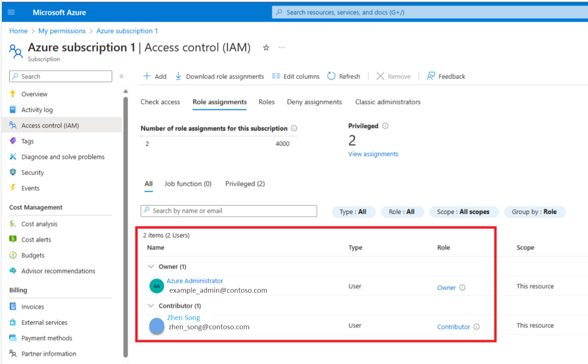Open the Roles tab
The width and height of the screenshot is (588, 364).
coord(267,102)
